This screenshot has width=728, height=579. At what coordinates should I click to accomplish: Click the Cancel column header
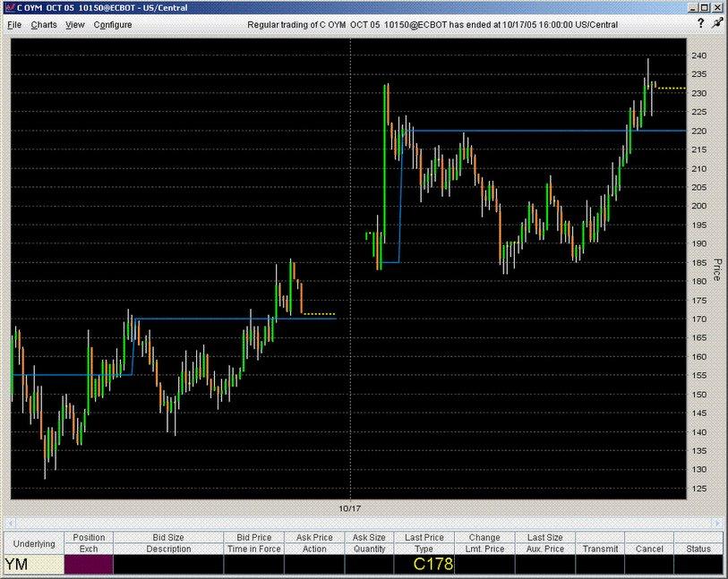pyautogui.click(x=649, y=549)
